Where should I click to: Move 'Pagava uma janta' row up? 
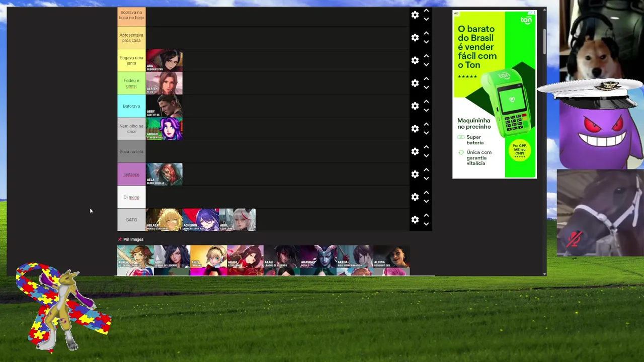[x=426, y=56]
